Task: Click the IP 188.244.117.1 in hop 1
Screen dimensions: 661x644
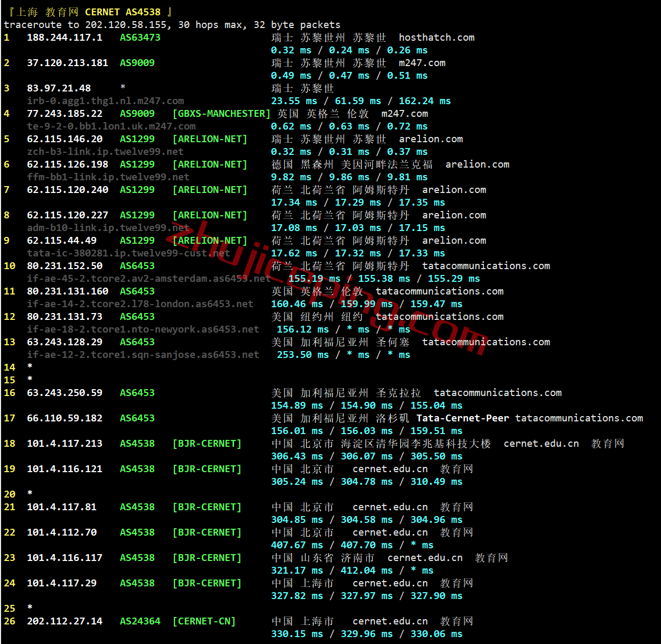Action: [x=64, y=38]
